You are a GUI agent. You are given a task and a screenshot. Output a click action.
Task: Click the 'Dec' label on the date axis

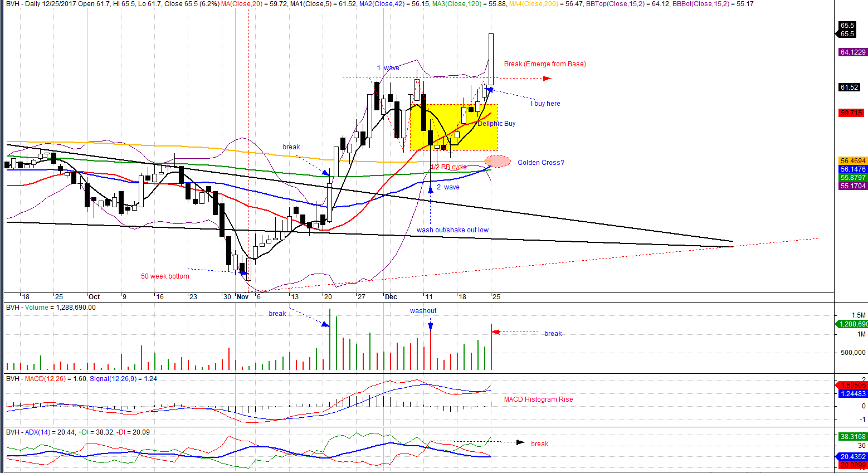(391, 297)
